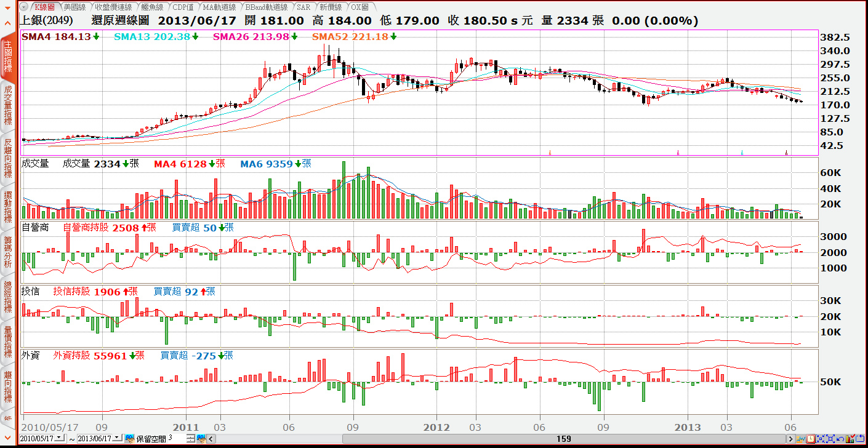Click the 2013 year marker on time axis
Viewport: 868px width, 448px height.
[688, 427]
